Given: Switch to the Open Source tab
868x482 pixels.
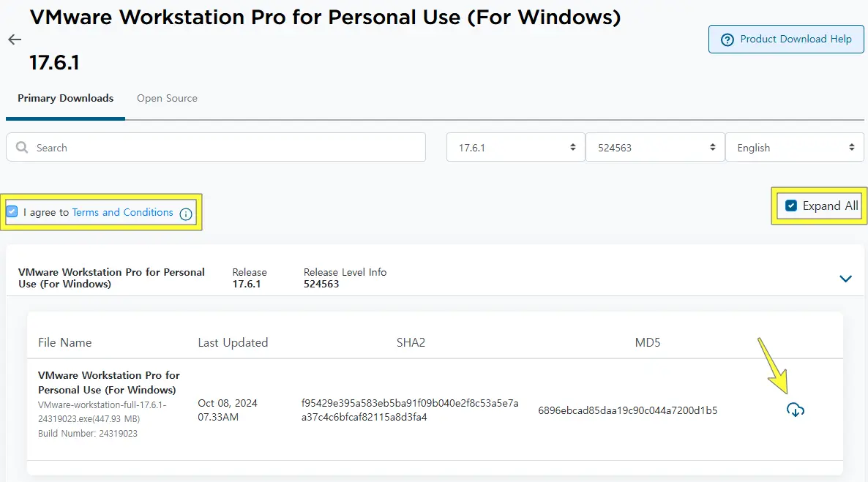Looking at the screenshot, I should pyautogui.click(x=167, y=98).
